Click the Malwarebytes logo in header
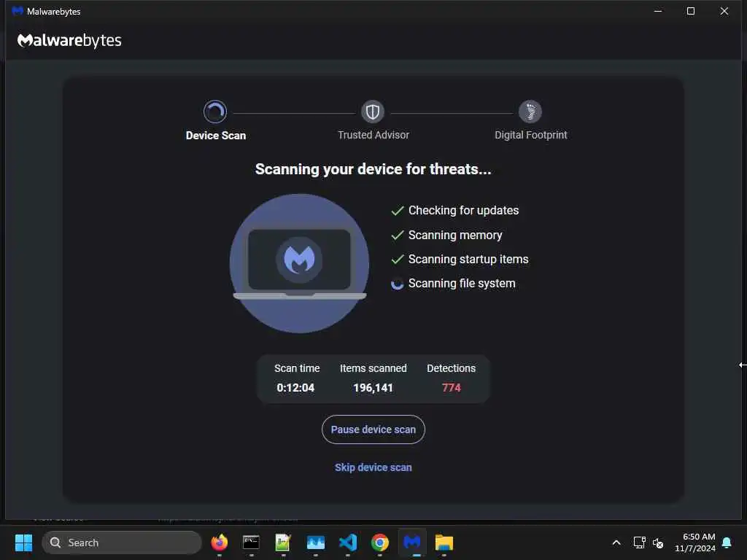The height and width of the screenshot is (560, 747). [x=69, y=41]
